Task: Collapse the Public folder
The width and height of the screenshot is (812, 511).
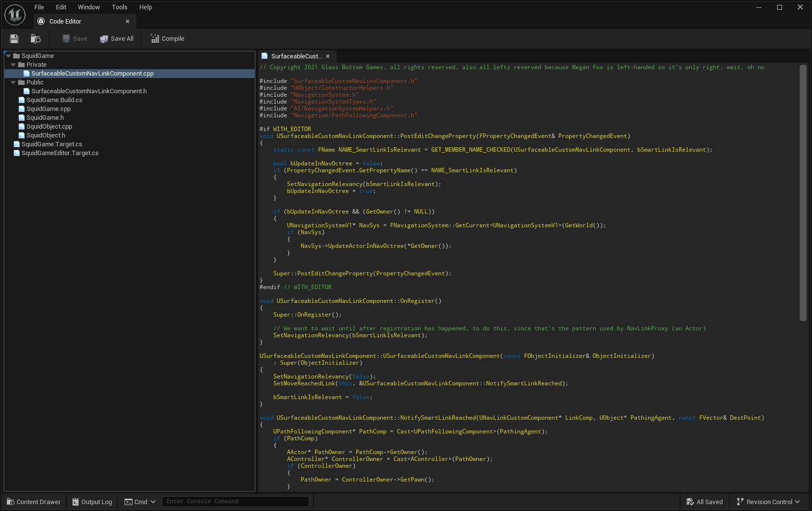Action: coord(13,82)
